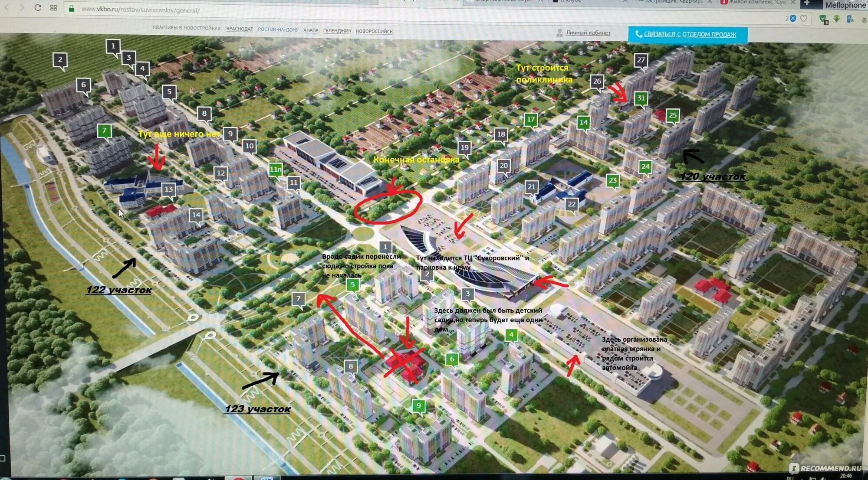The height and width of the screenshot is (480, 868).
Task: Click the taskbar clock showing 20:46
Action: click(x=846, y=476)
